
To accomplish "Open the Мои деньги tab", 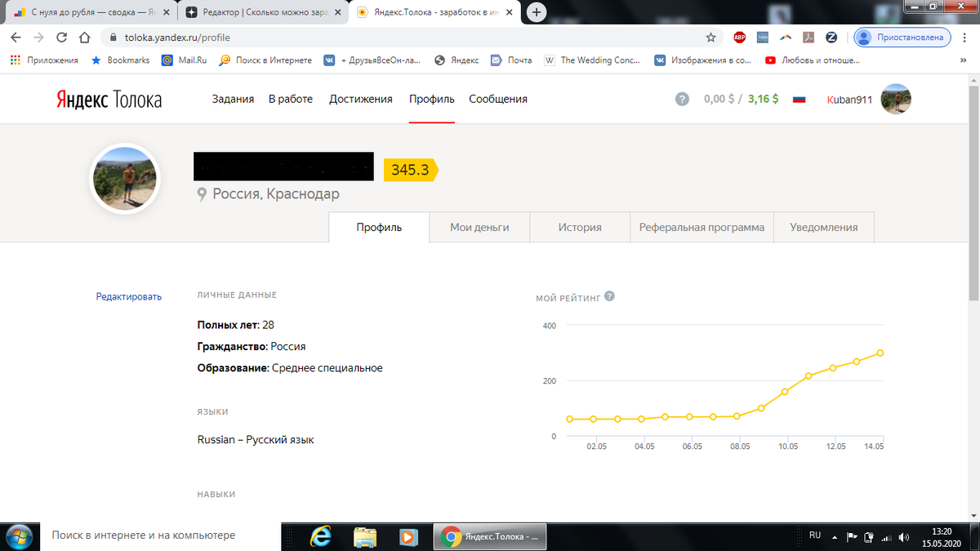I will (479, 228).
